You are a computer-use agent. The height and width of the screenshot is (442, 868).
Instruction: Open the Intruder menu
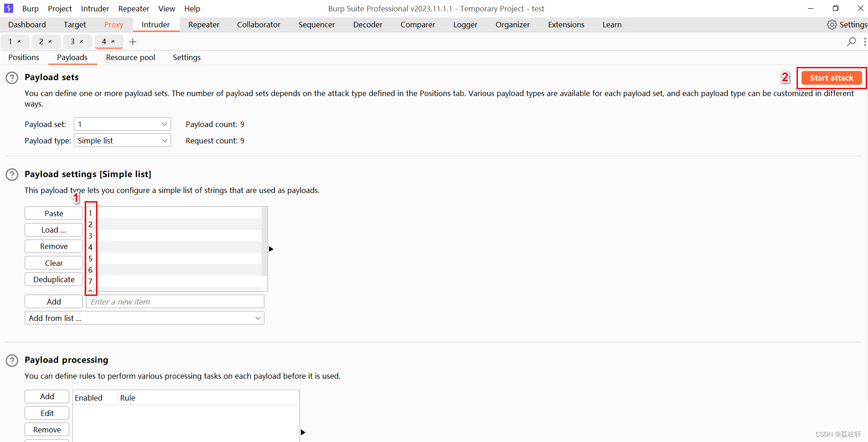click(95, 9)
